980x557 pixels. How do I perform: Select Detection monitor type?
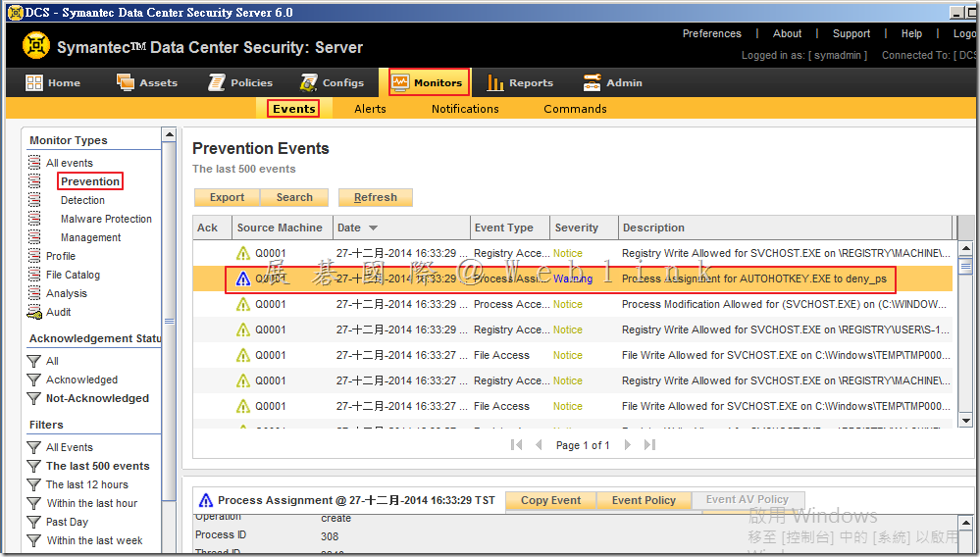[x=82, y=200]
